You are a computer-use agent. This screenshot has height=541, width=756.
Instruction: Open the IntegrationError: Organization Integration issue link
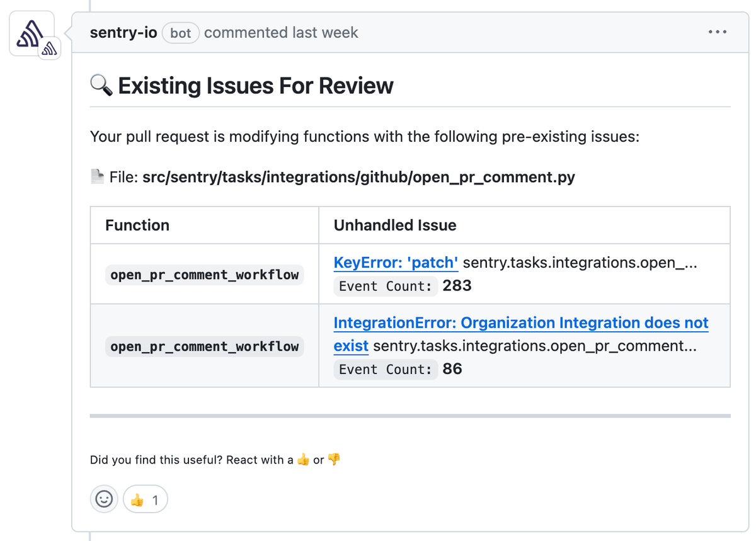click(521, 334)
